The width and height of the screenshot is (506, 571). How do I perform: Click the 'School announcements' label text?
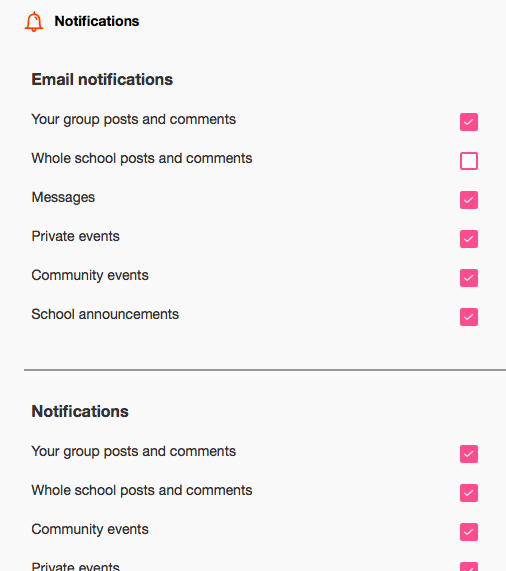[x=105, y=314]
